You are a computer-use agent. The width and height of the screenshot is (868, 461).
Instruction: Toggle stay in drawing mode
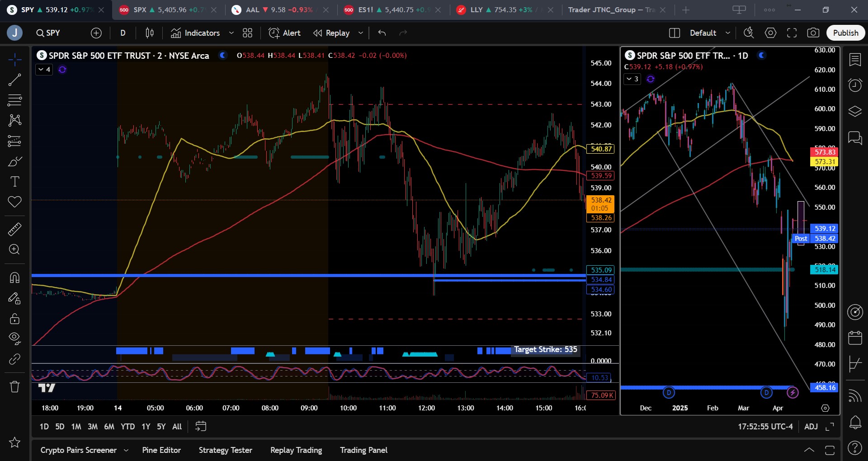(x=14, y=298)
